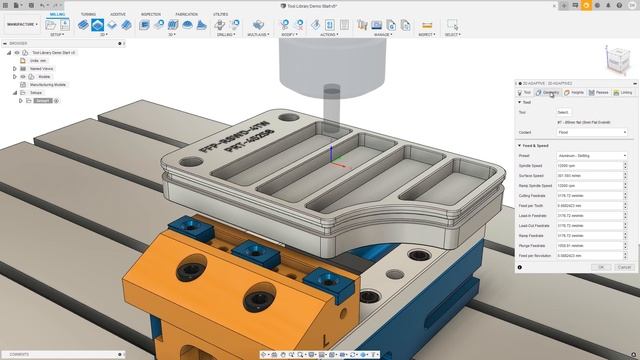Toggle visibility eye of Models node
This screenshot has height=360, width=640.
(23, 77)
